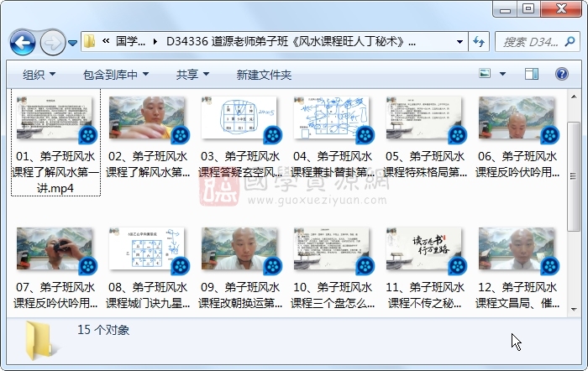Click file name 08、弟子班风水课程城门诀九星...
This screenshot has height=371, width=588.
(148, 295)
